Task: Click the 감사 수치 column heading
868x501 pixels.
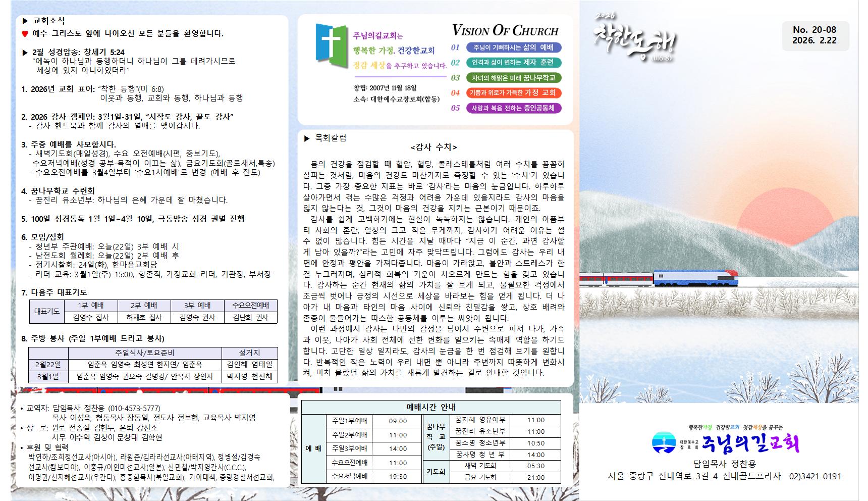Action: tap(433, 147)
